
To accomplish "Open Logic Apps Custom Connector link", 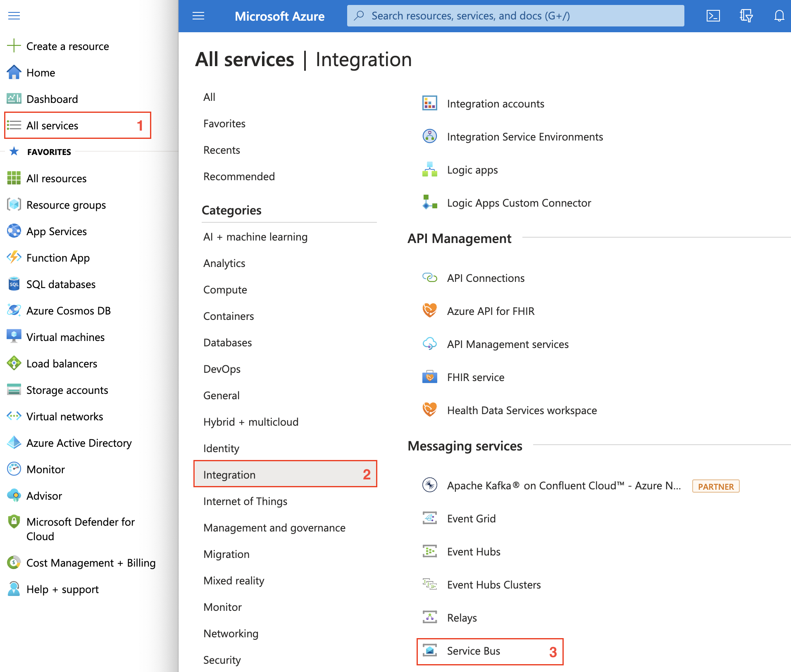I will (519, 203).
